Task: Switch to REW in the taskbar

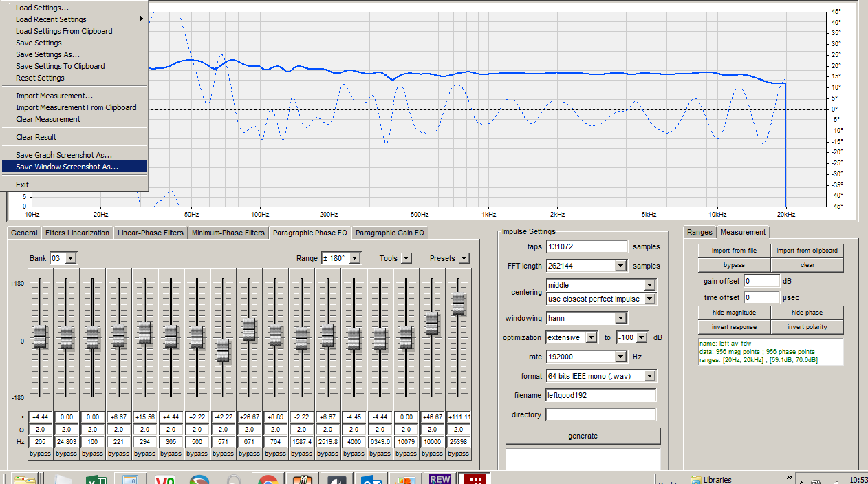Action: click(440, 479)
